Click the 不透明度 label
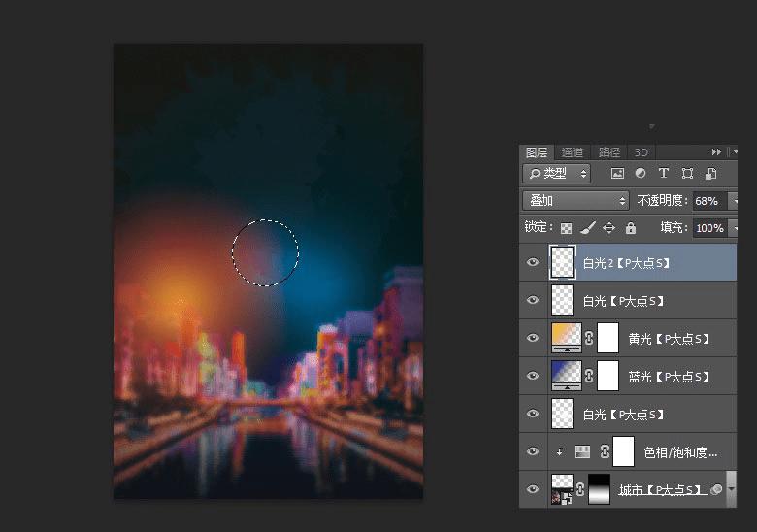 tap(662, 200)
